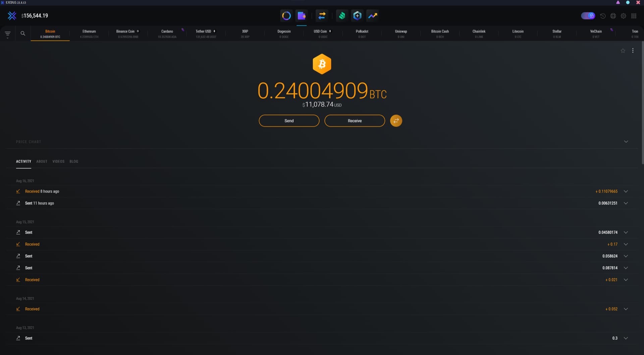Open the green Compound Finance app icon

click(342, 16)
